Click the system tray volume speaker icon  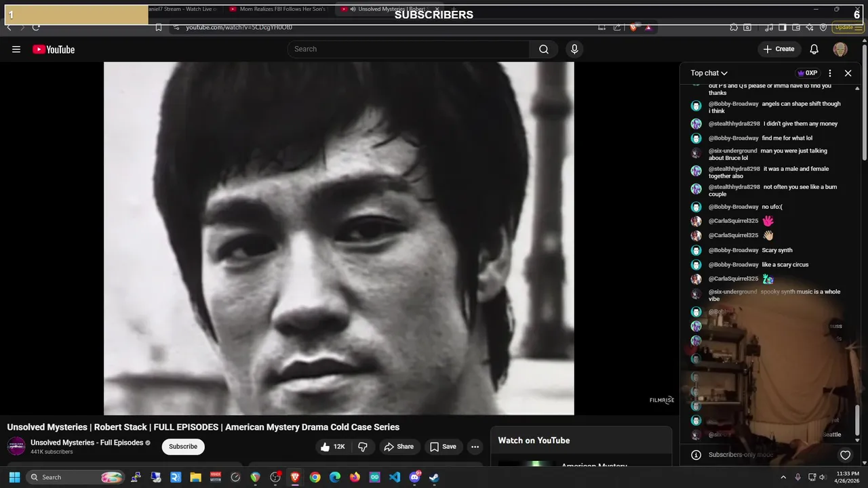tap(823, 477)
